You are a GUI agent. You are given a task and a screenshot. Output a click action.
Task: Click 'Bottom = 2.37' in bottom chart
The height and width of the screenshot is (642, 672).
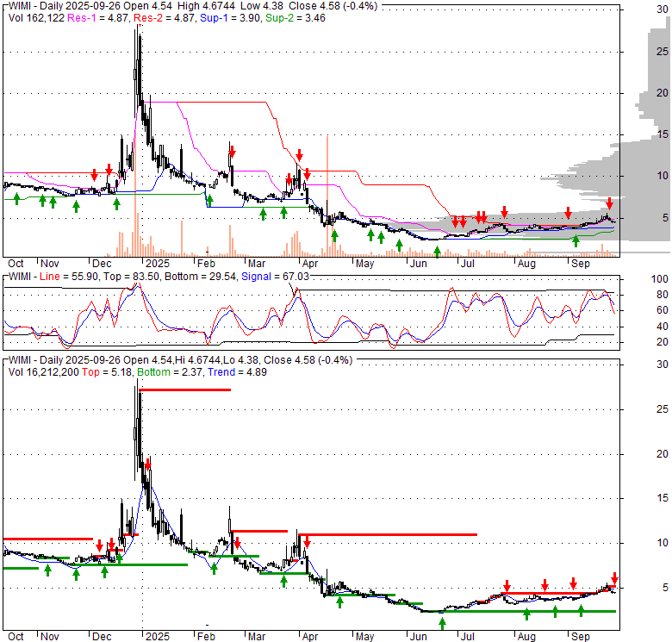[170, 372]
